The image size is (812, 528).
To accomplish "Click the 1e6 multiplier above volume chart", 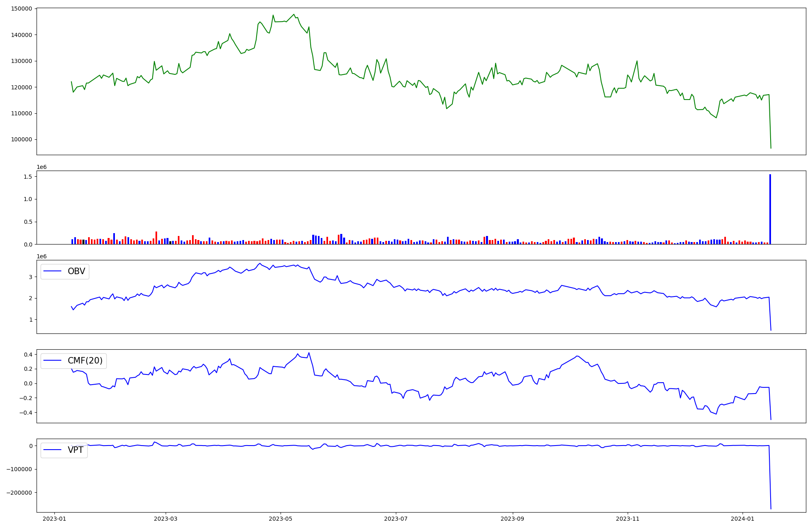I will 41,167.
